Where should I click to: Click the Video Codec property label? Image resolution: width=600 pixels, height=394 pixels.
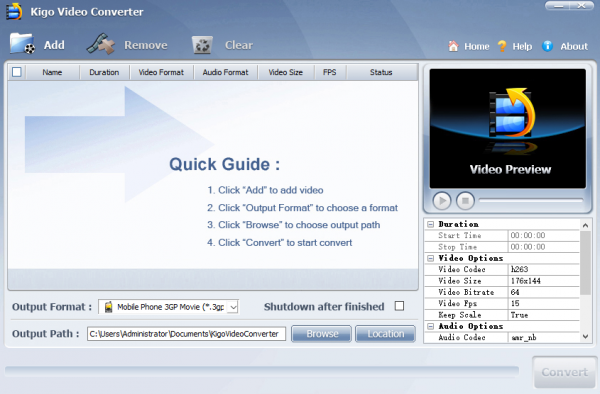461,270
